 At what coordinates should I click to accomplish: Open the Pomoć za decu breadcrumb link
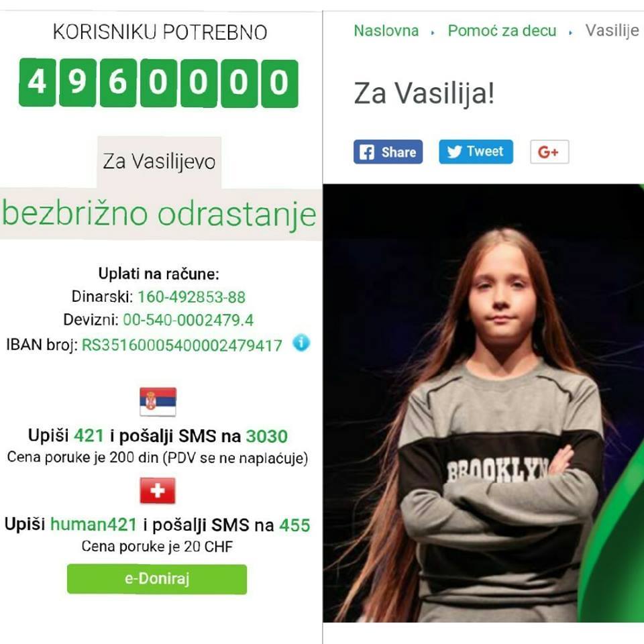pyautogui.click(x=502, y=31)
